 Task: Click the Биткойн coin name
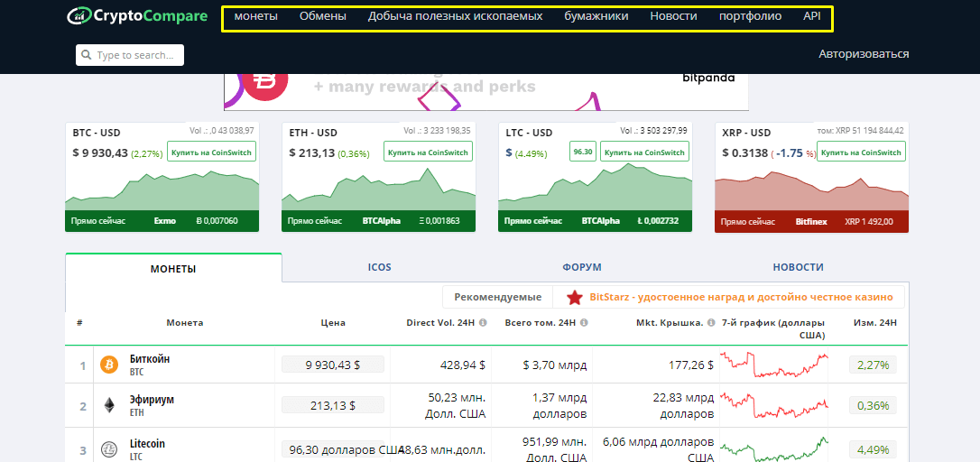click(x=150, y=359)
